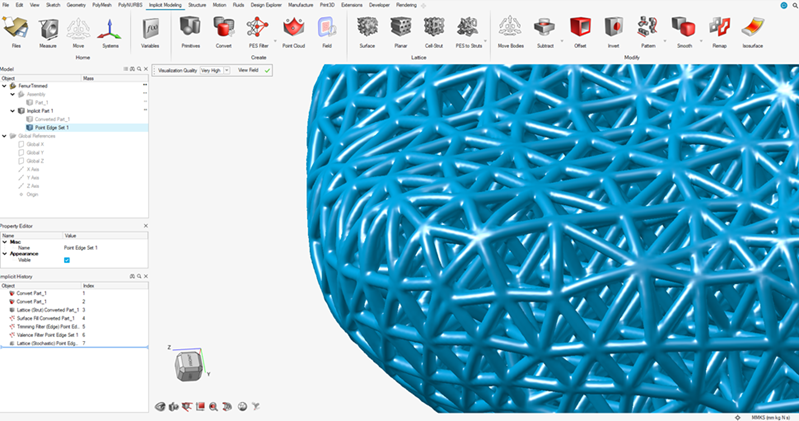This screenshot has width=799, height=421.
Task: Switch to the PolyNURBS tab
Action: [130, 5]
